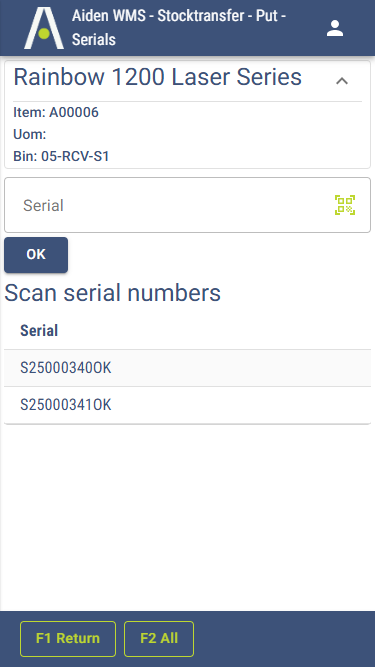Click the Rainbow 1200 Laser Series title
Image resolution: width=375 pixels, height=667 pixels.
point(158,77)
